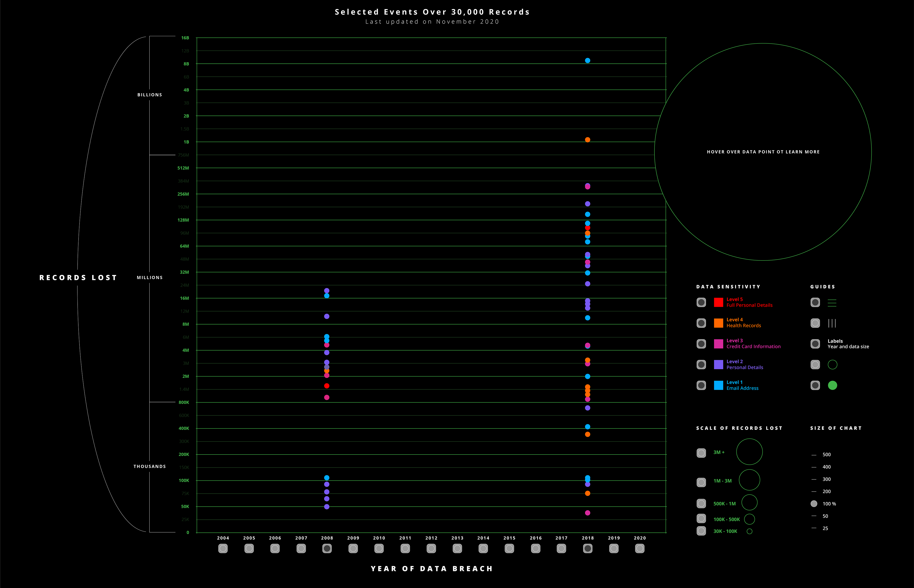The image size is (914, 588).
Task: Toggle the filled green circle guide
Action: 815,385
